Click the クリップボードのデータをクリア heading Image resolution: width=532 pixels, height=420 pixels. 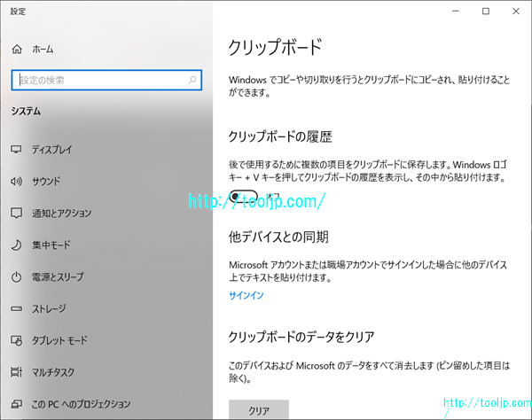[x=301, y=337]
